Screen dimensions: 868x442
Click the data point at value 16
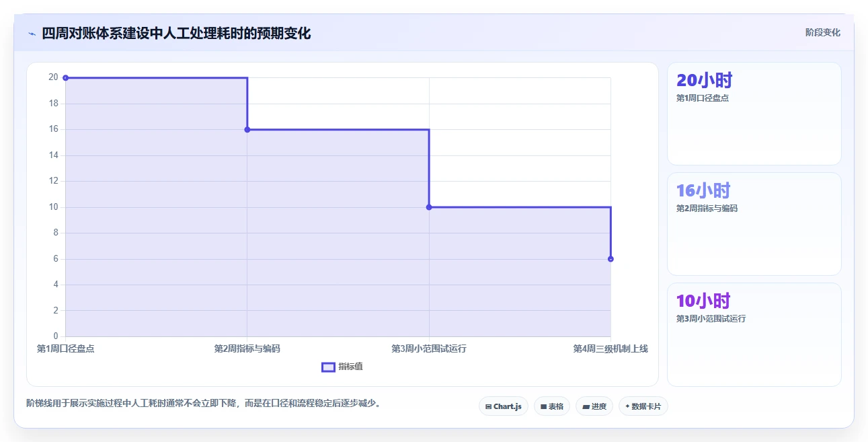pos(247,130)
